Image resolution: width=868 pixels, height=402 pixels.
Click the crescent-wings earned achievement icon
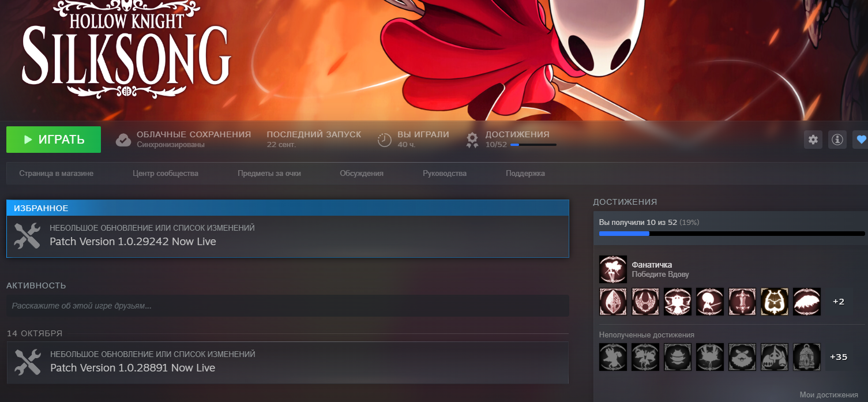(645, 302)
